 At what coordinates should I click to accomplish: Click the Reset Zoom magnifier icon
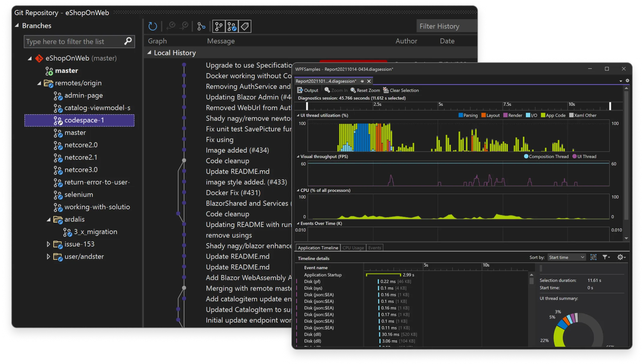[x=353, y=90]
